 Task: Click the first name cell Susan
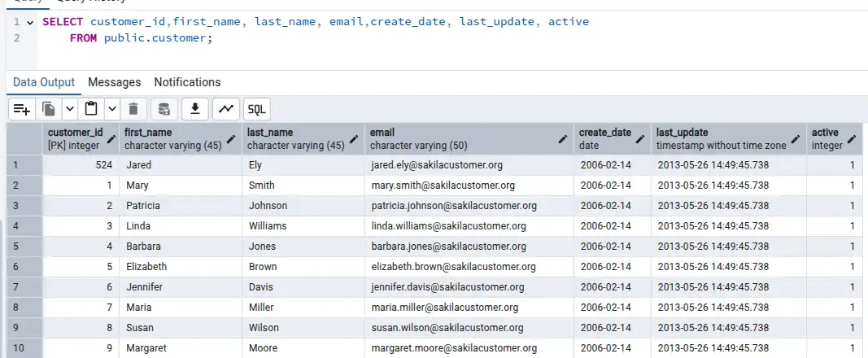coord(181,328)
